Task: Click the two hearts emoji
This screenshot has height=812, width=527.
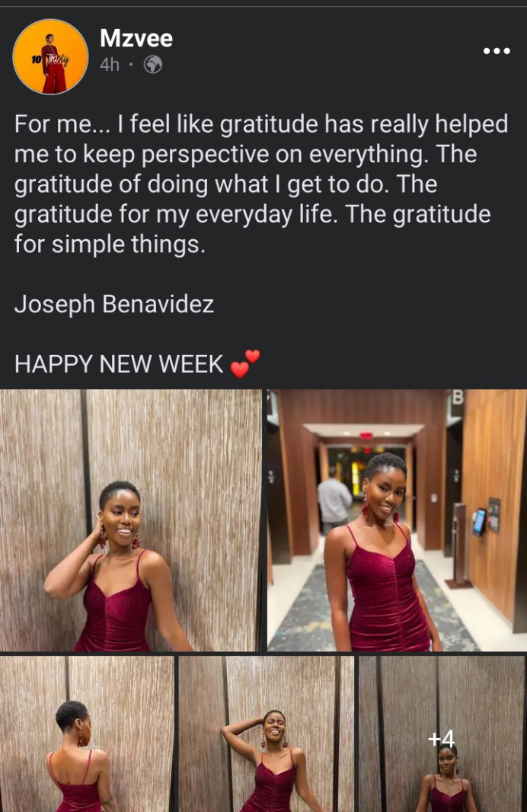Action: coord(245,363)
